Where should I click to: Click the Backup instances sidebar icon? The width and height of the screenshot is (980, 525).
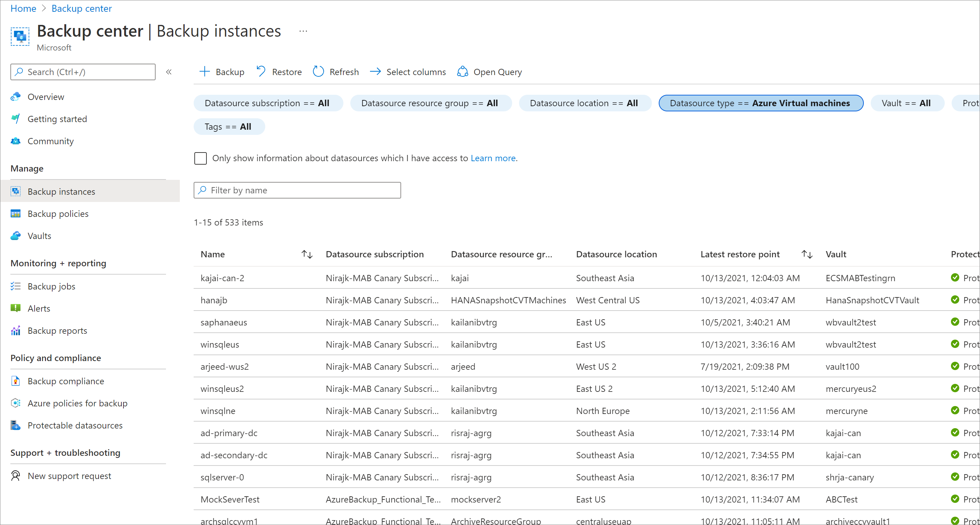click(16, 191)
